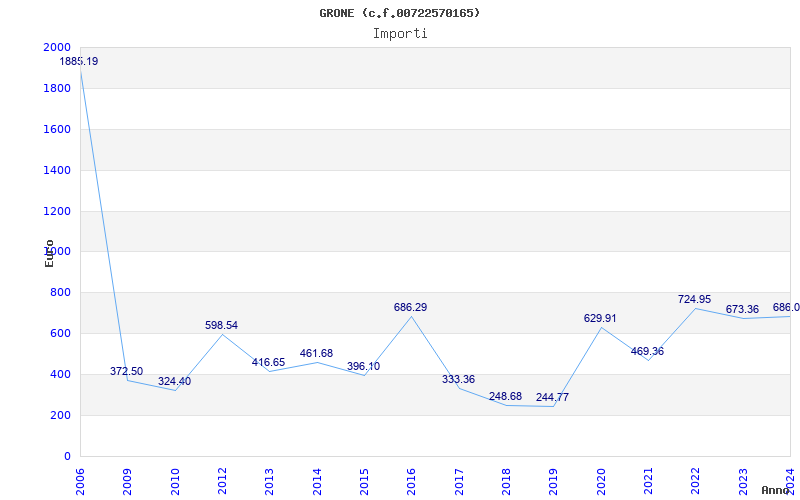Select the 724.95 label for 2022
Screen dimensions: 800x500
tap(694, 299)
